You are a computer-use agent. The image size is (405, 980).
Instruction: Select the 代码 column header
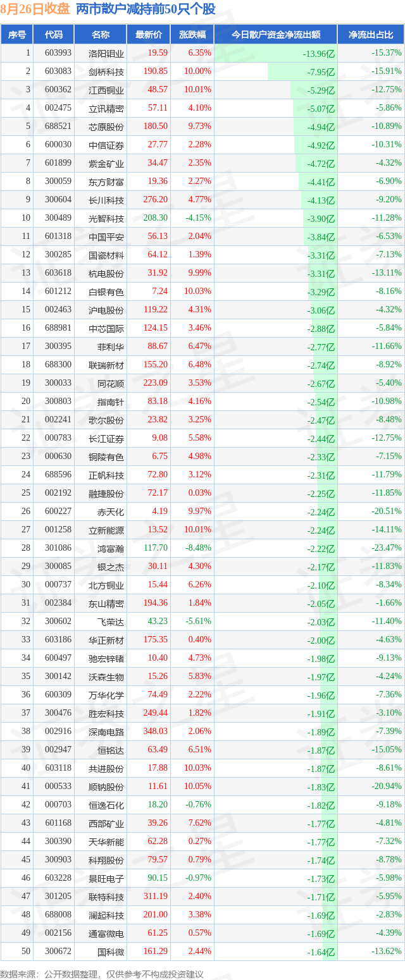[54, 35]
